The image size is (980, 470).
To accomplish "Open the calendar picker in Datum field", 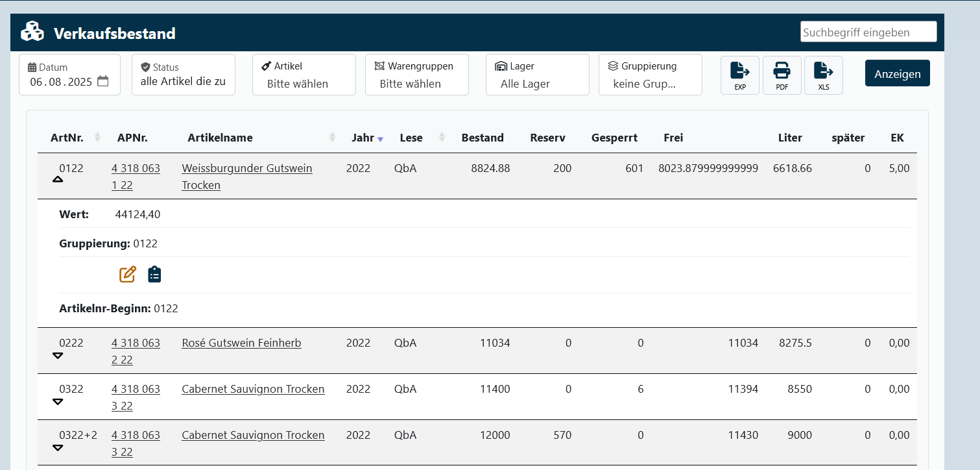I will point(103,82).
